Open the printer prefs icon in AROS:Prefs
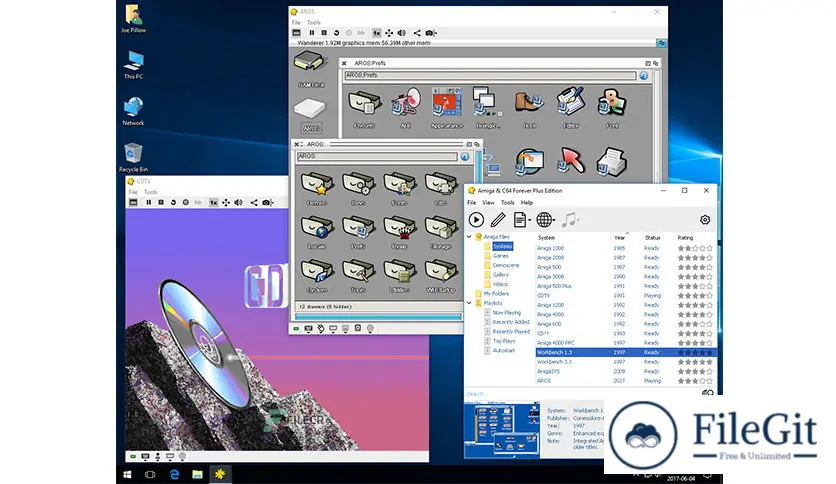The width and height of the screenshot is (836, 484). click(612, 162)
